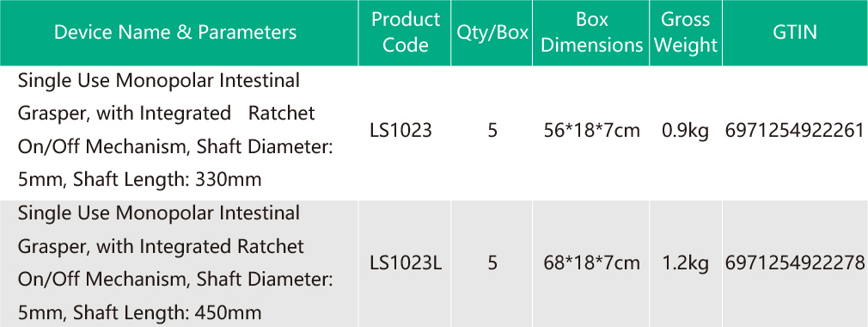
Task: Click box dimensions 68*18*7cm
Action: 592,262
